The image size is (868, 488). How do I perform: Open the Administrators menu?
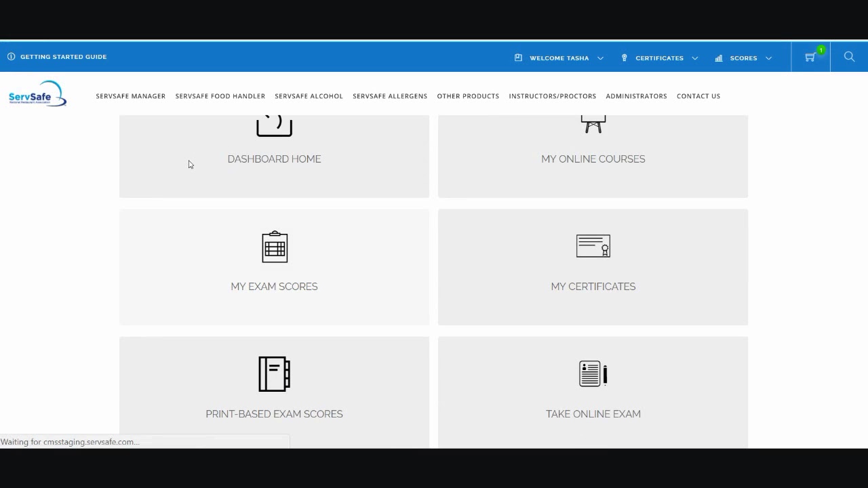(x=636, y=96)
